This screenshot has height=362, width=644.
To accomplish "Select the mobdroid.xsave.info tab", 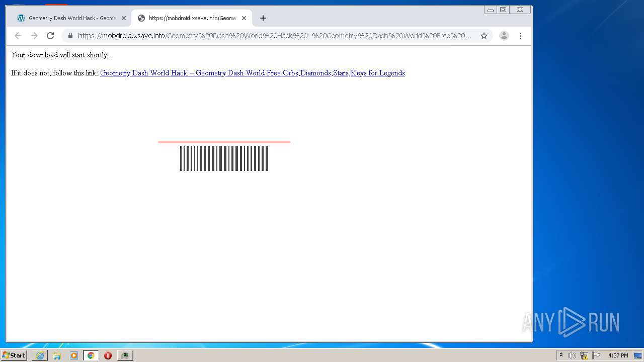I will point(192,18).
